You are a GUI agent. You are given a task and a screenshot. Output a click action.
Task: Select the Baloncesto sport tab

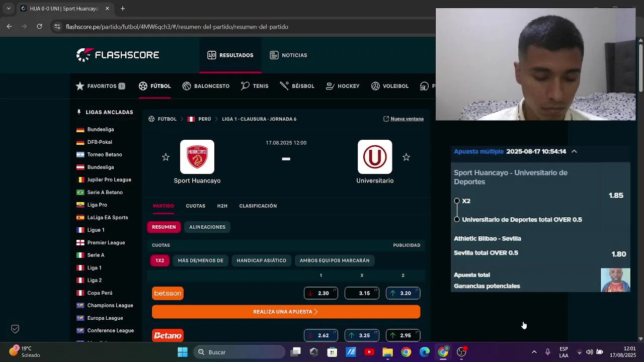[206, 86]
